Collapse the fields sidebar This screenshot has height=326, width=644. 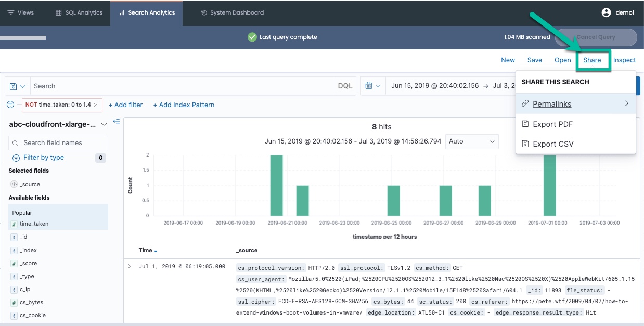117,121
